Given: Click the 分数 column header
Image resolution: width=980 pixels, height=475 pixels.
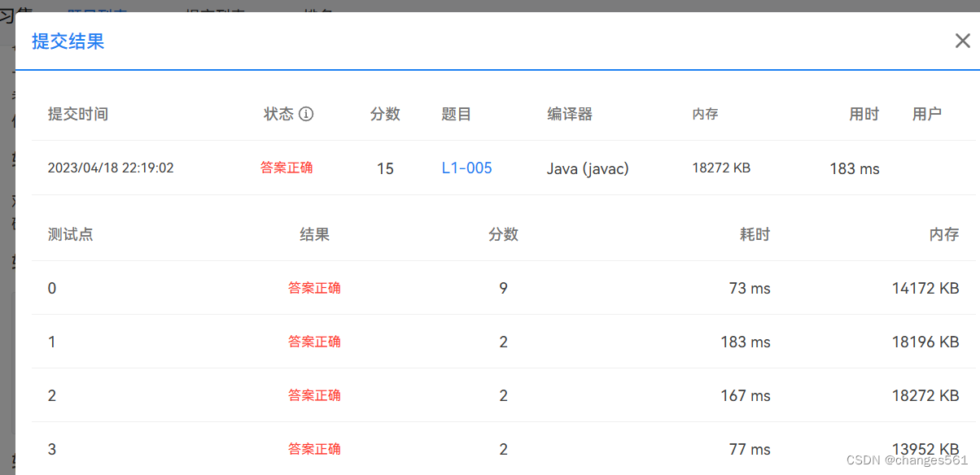Looking at the screenshot, I should (x=385, y=114).
